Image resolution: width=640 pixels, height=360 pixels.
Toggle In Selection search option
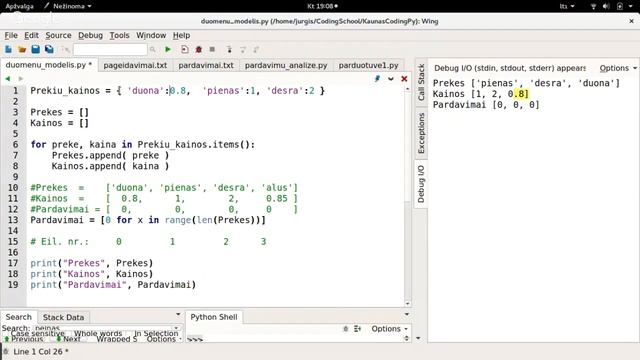click(156, 333)
